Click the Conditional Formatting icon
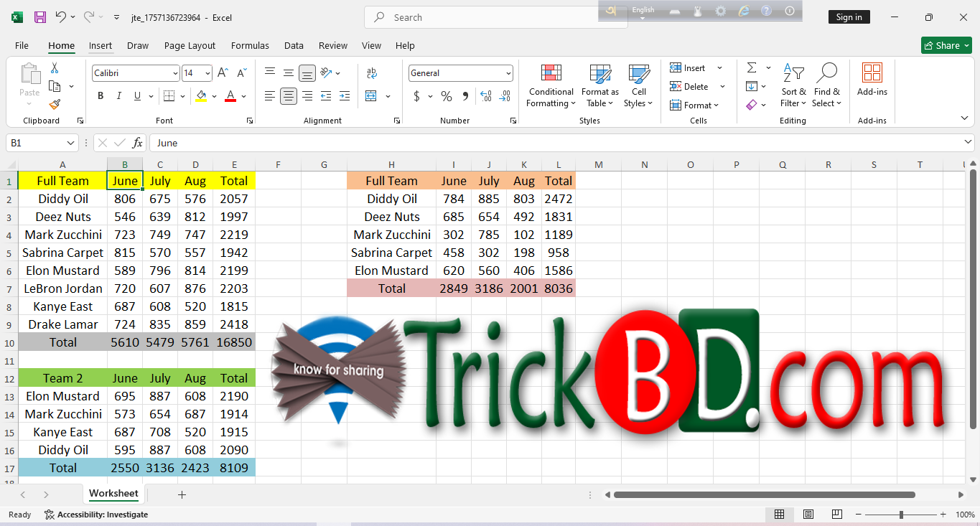The width and height of the screenshot is (980, 526). pos(551,74)
